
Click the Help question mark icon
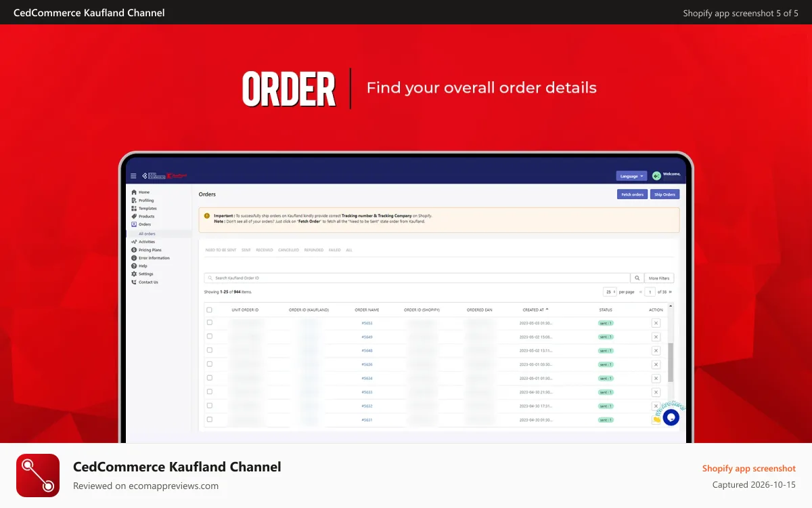pyautogui.click(x=134, y=266)
